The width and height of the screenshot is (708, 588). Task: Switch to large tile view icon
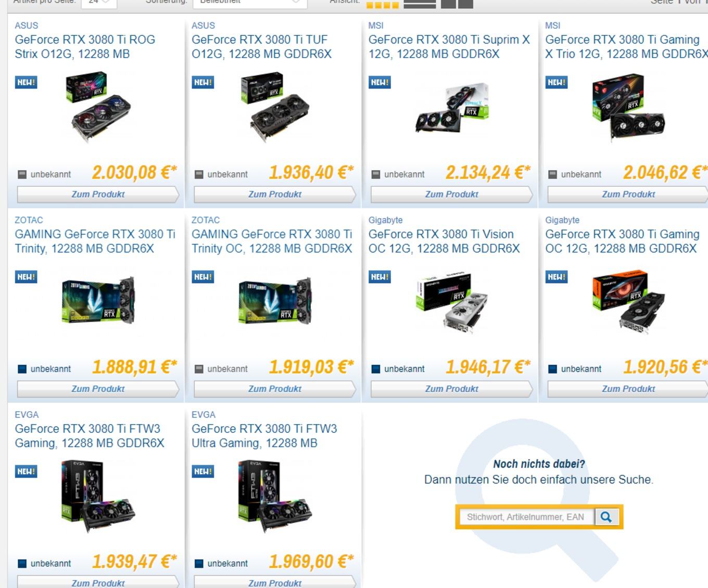tap(457, 4)
